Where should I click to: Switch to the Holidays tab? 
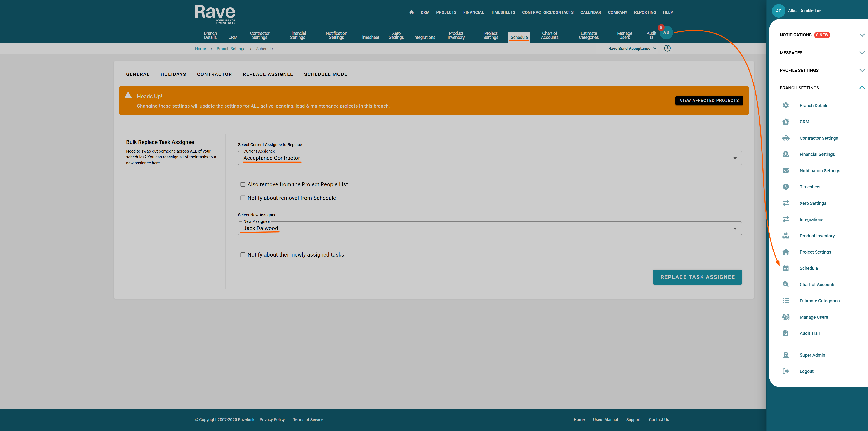pos(173,74)
